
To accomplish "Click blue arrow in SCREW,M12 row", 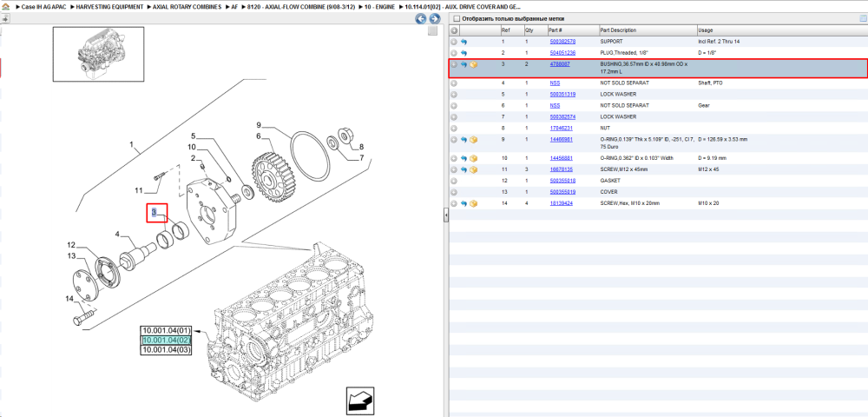I will point(464,169).
